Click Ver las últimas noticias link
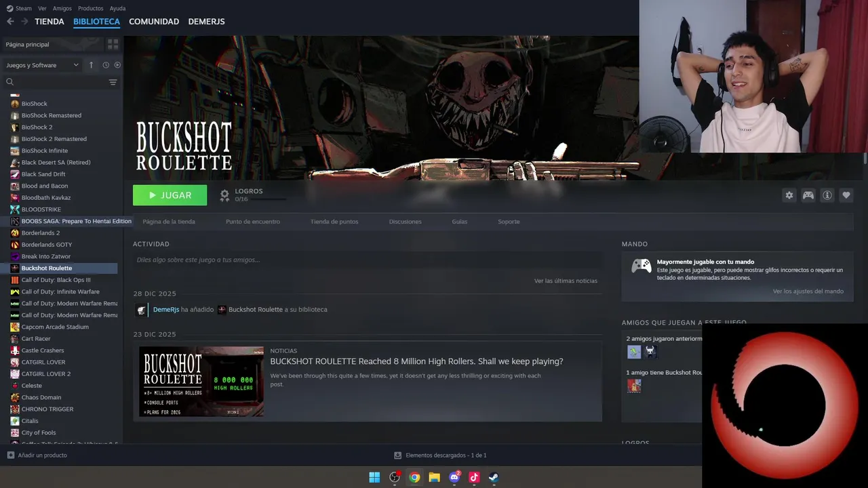 [x=566, y=281]
